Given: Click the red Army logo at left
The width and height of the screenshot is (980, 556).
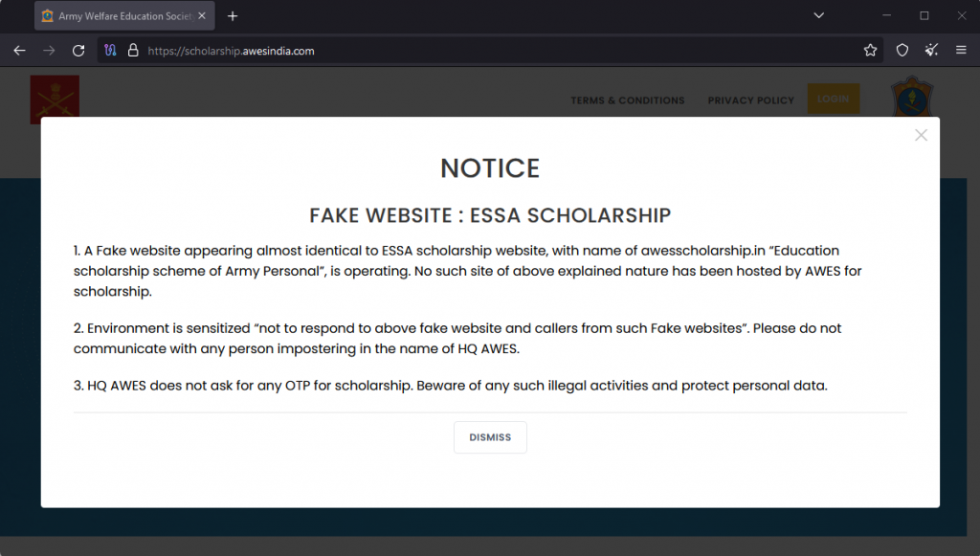Looking at the screenshot, I should click(55, 97).
